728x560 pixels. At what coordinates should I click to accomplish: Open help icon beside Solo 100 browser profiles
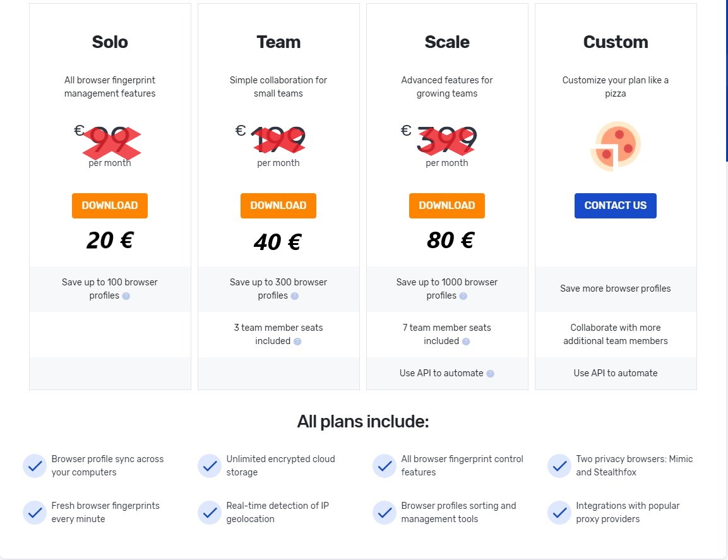[126, 296]
